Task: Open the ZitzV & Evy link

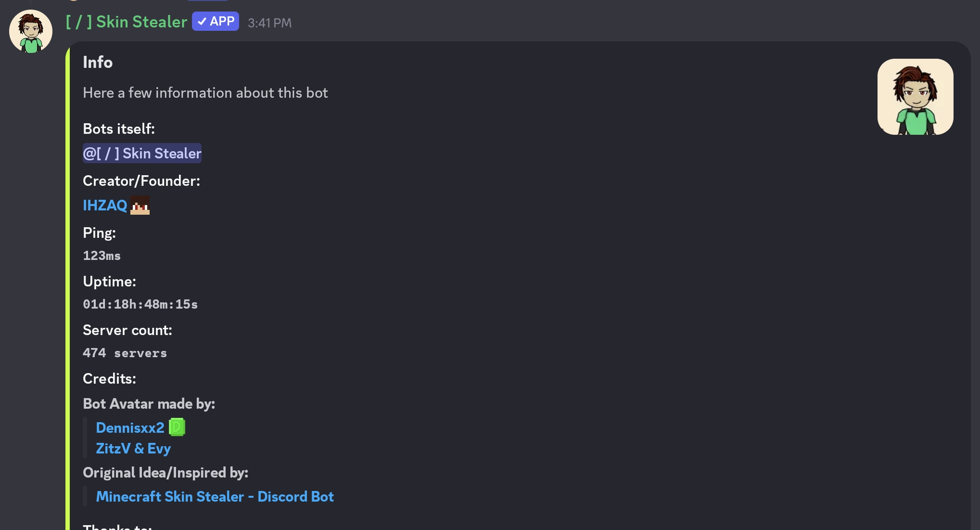Action: [133, 449]
